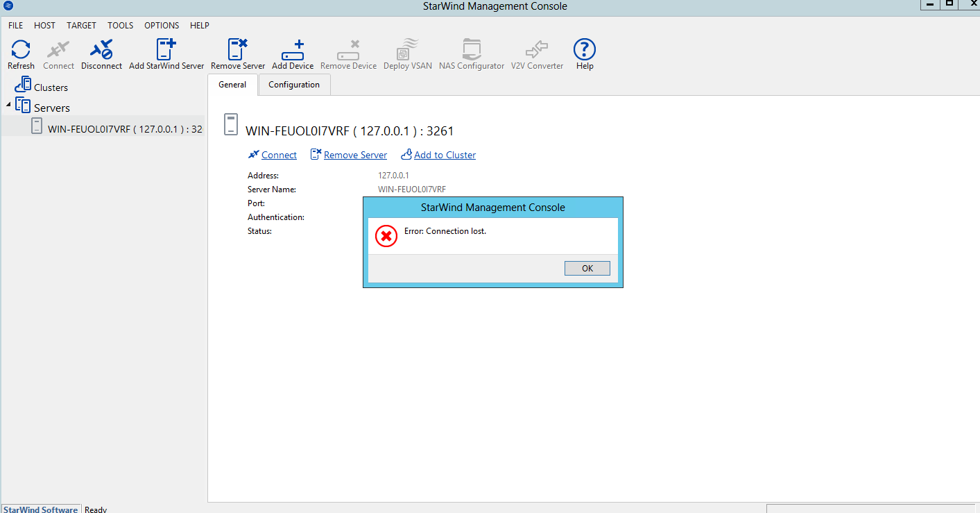Collapse the Servers tree arrow
This screenshot has height=513, width=980.
(x=8, y=104)
